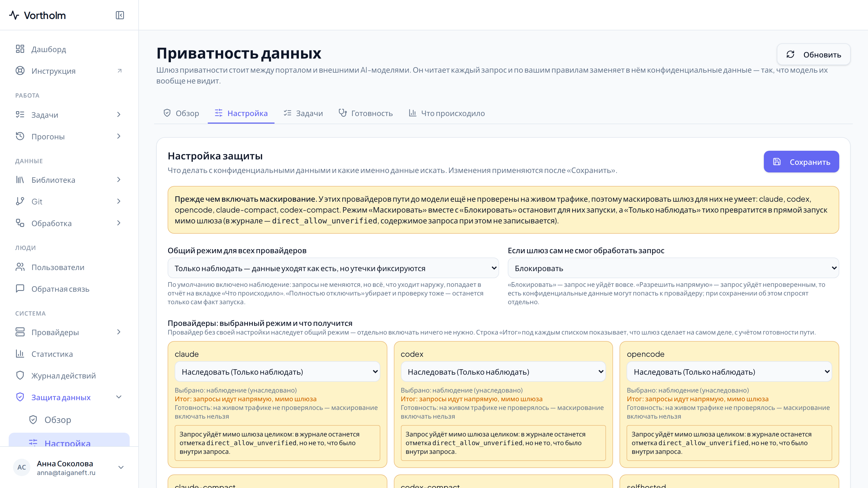Screen dimensions: 868x488
Task: Select the Настройка tab
Action: point(241,113)
